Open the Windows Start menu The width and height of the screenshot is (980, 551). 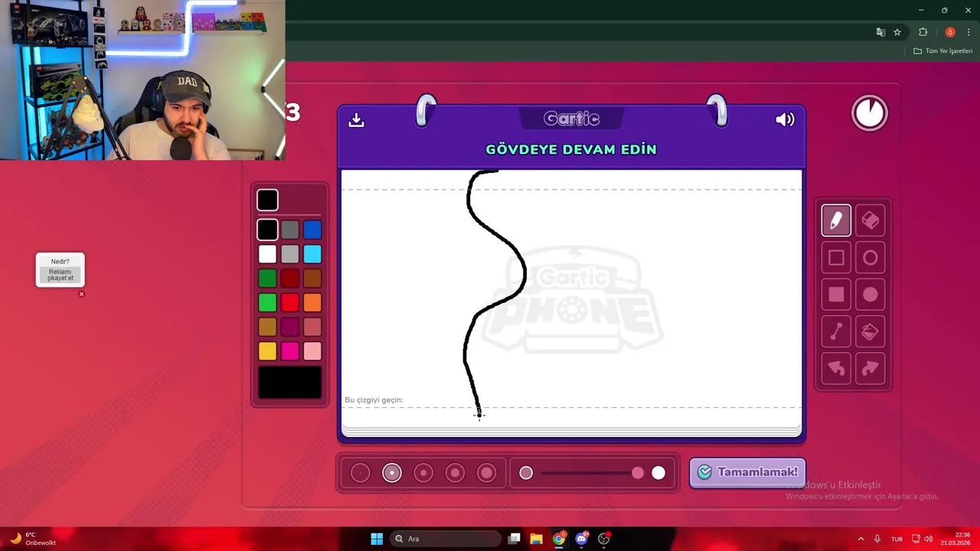click(377, 539)
